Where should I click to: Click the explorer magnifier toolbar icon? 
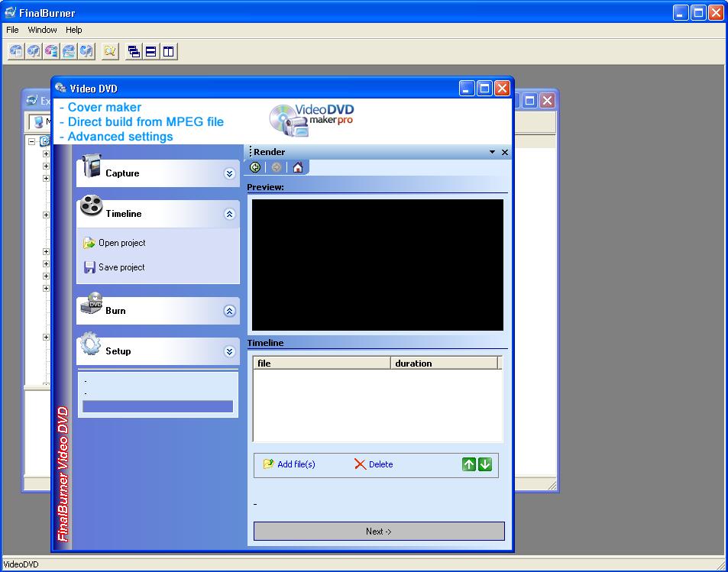click(x=110, y=51)
